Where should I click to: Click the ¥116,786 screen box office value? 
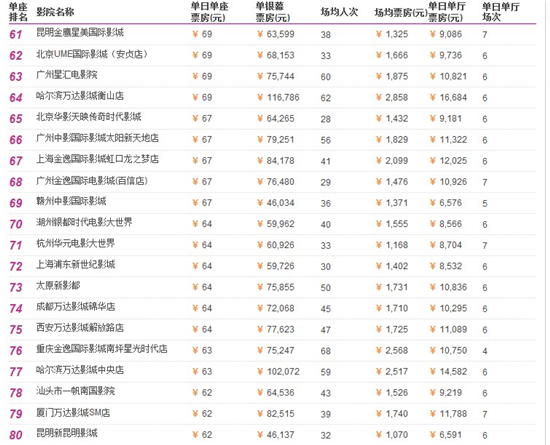pos(278,97)
